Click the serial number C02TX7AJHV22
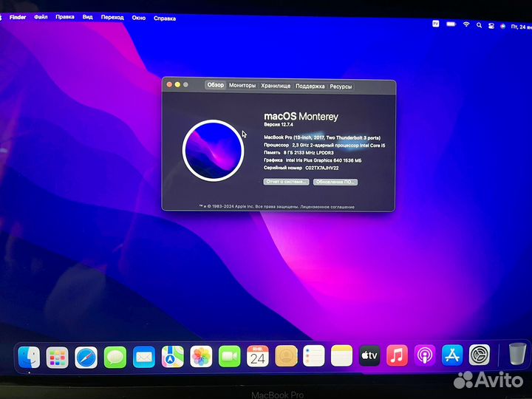The height and width of the screenshot is (399, 532). coord(321,168)
